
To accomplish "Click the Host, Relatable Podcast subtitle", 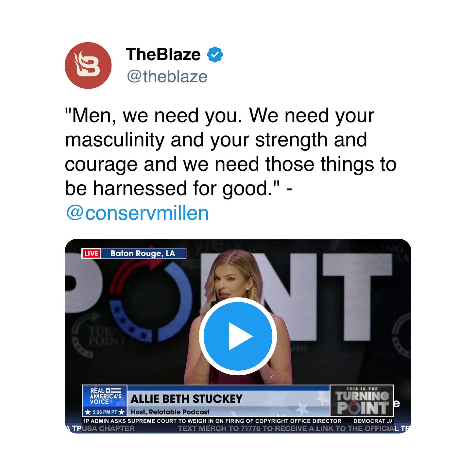I will [170, 412].
